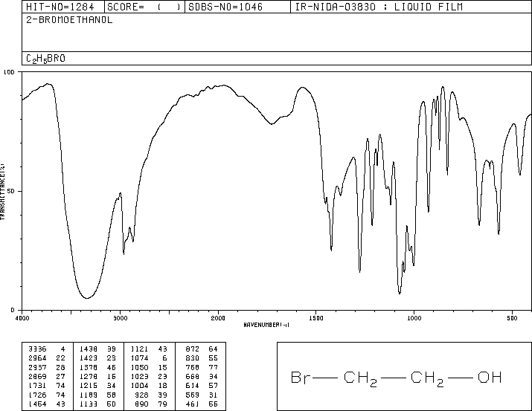Image resolution: width=532 pixels, height=411 pixels.
Task: Click the 3000 wavenumber axis label
Action: coord(120,318)
